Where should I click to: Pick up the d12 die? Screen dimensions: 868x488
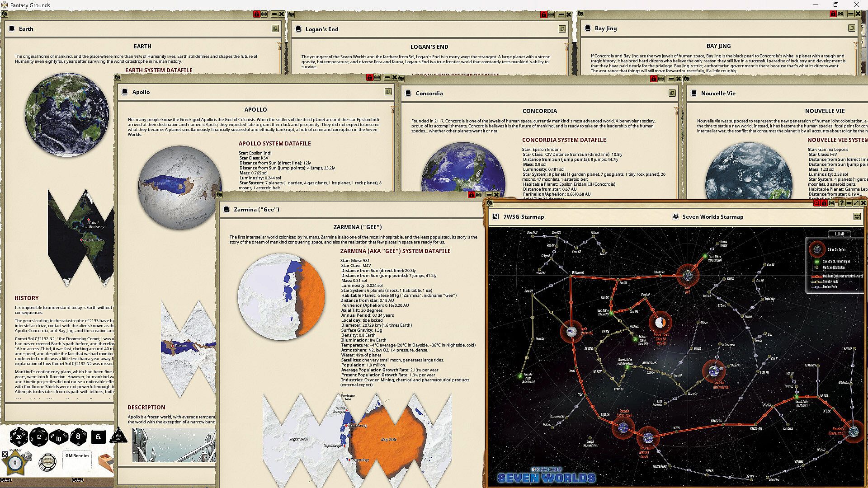(x=38, y=436)
